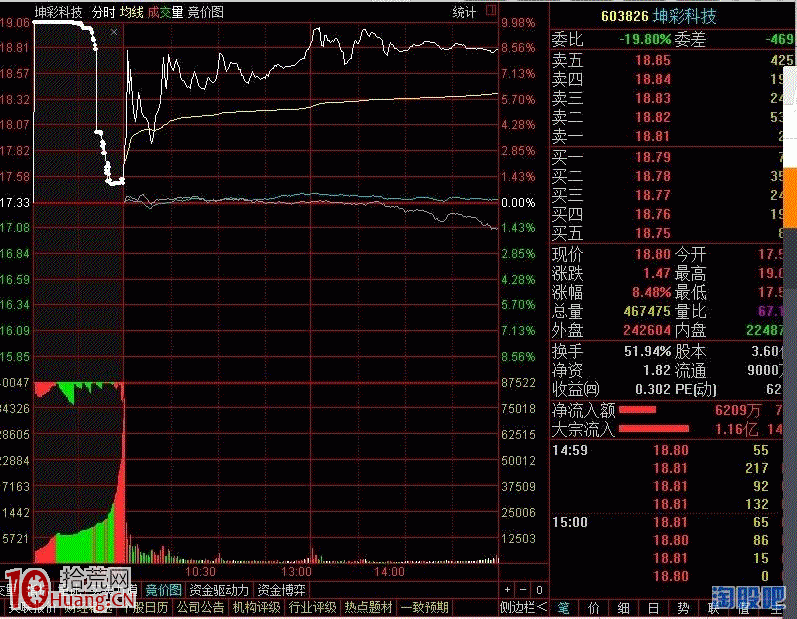Screen dimensions: 797x619
Task: Click the 13:00 time axis label
Action: click(296, 572)
